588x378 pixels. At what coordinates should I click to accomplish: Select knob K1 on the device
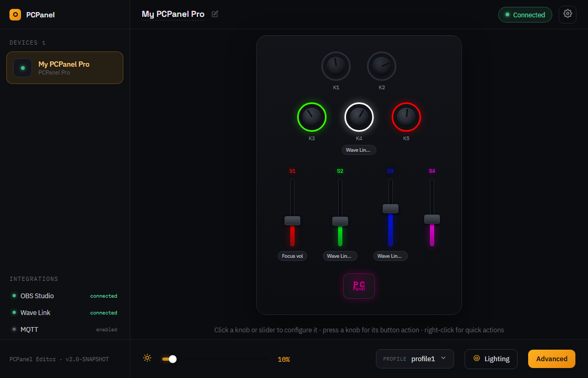click(336, 66)
